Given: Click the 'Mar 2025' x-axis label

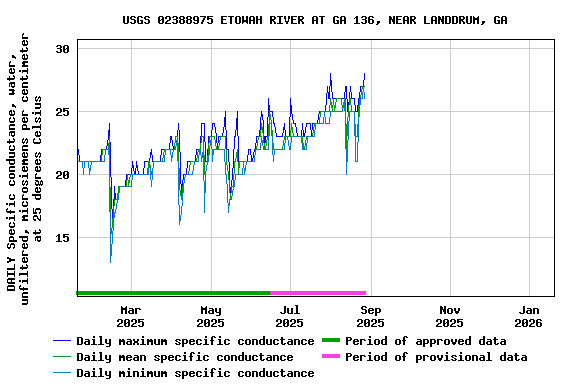Looking at the screenshot, I should tap(130, 316).
